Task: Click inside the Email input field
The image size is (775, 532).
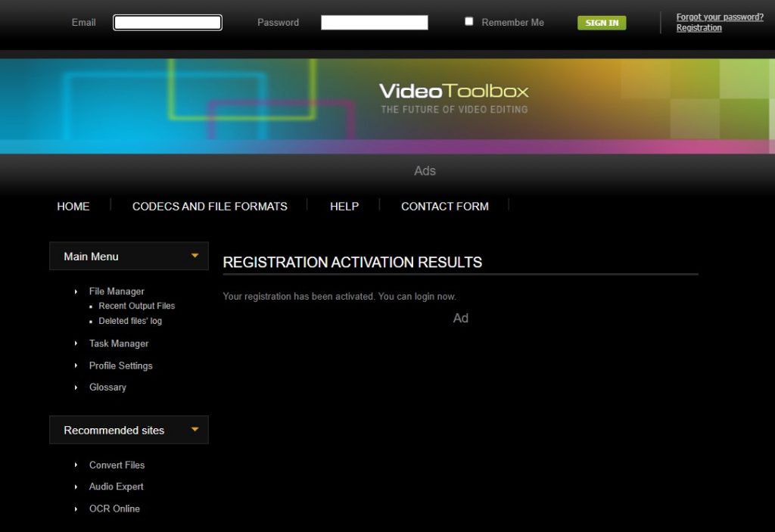Action: click(x=167, y=22)
